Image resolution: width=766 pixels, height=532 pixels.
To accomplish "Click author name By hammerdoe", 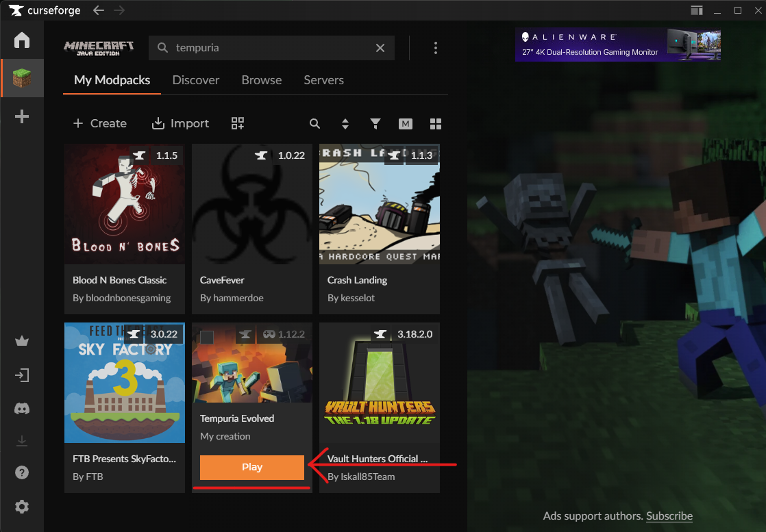I will (x=232, y=298).
